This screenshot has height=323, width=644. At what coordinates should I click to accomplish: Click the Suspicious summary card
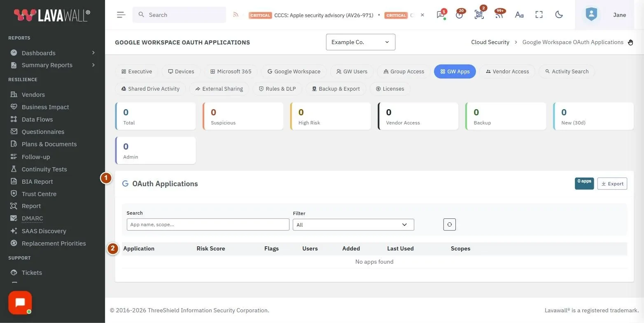(243, 116)
